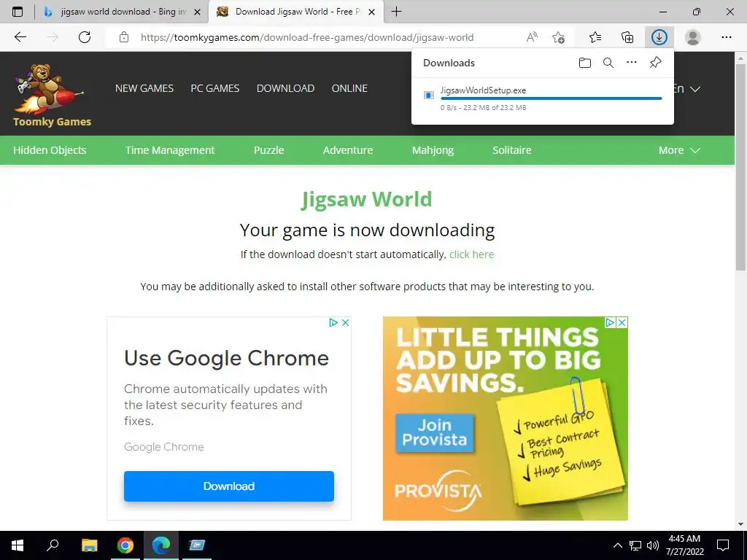Click the JigsawWorldSetup.exe file name
The height and width of the screenshot is (560, 747).
pyautogui.click(x=483, y=90)
